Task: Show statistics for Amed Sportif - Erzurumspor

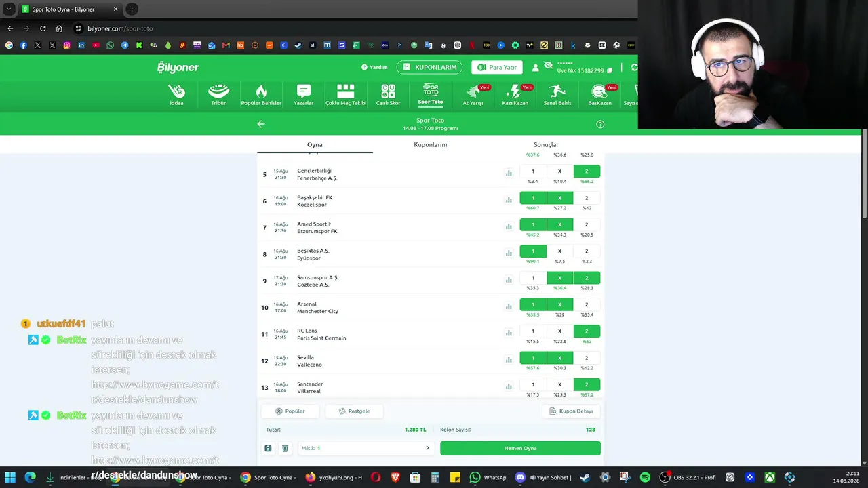Action: [509, 226]
